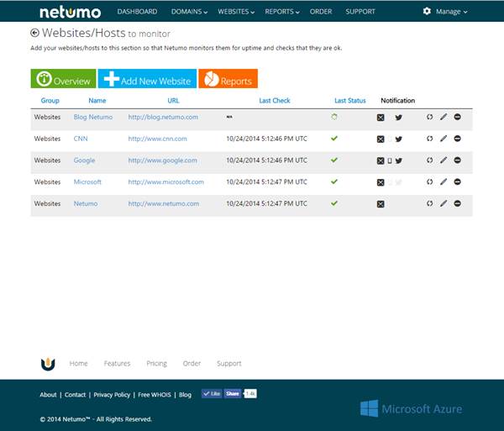
Task: Expand the WEBSITES dropdown
Action: click(236, 12)
